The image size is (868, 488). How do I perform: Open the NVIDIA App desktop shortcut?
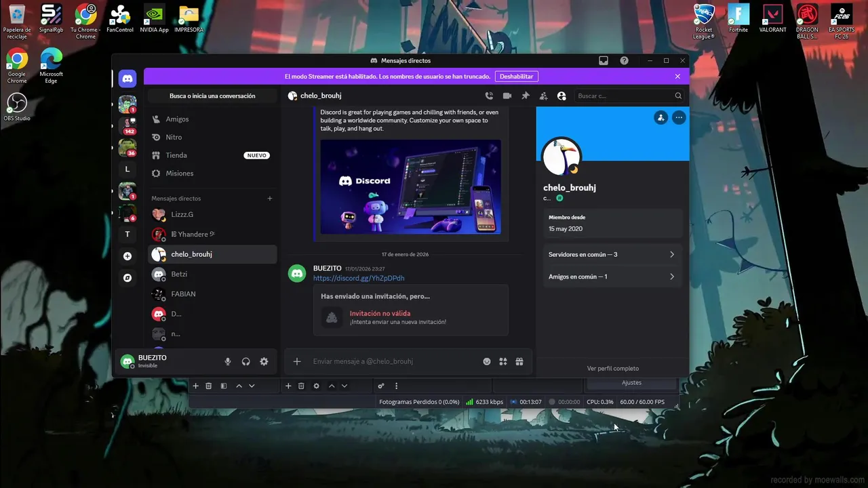pyautogui.click(x=154, y=19)
